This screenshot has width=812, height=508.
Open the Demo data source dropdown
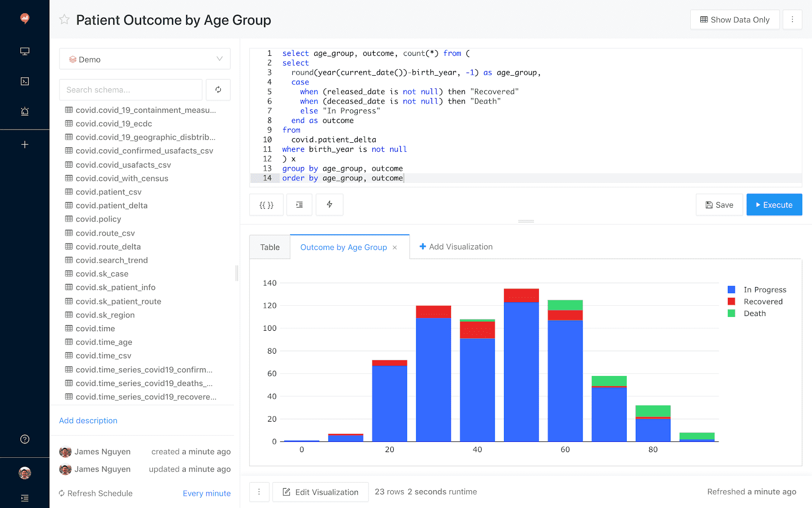point(145,59)
